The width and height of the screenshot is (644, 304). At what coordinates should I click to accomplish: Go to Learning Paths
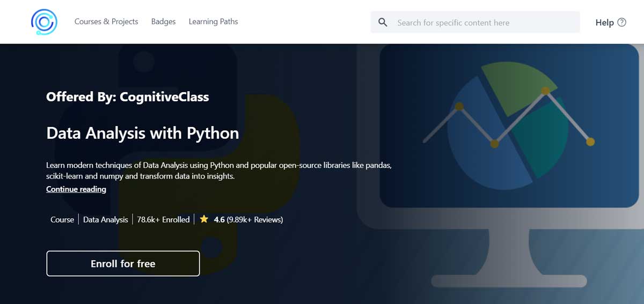point(213,21)
